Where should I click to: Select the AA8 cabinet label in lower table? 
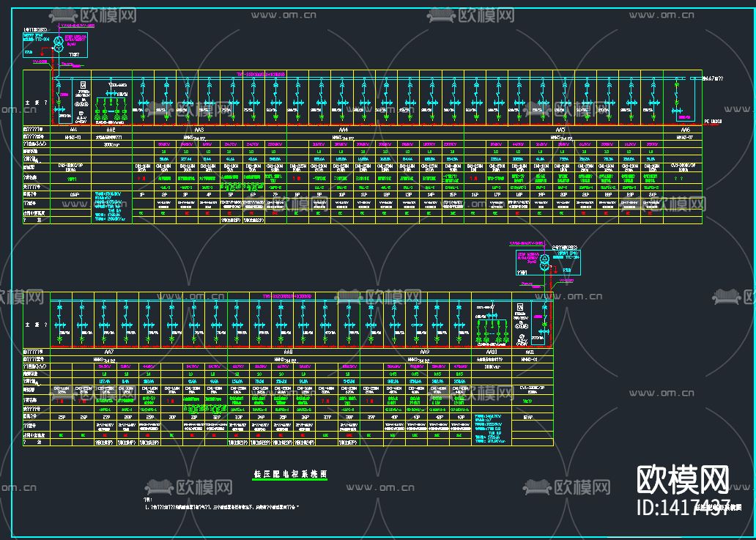coord(288,352)
